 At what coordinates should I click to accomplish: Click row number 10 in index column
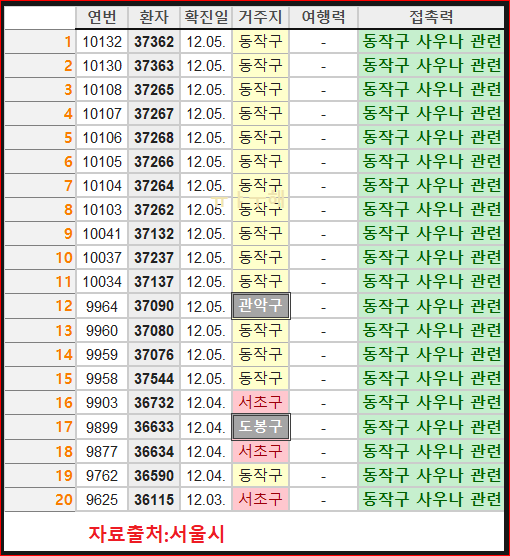tap(64, 258)
